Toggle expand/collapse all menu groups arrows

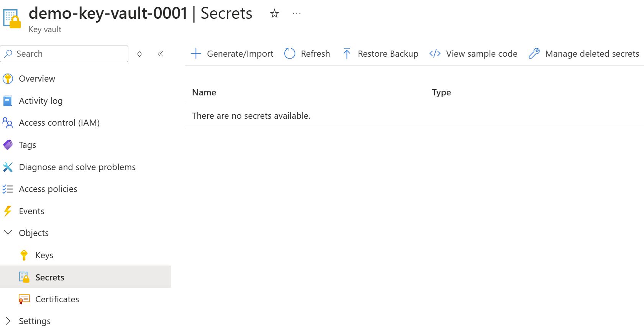tap(139, 54)
